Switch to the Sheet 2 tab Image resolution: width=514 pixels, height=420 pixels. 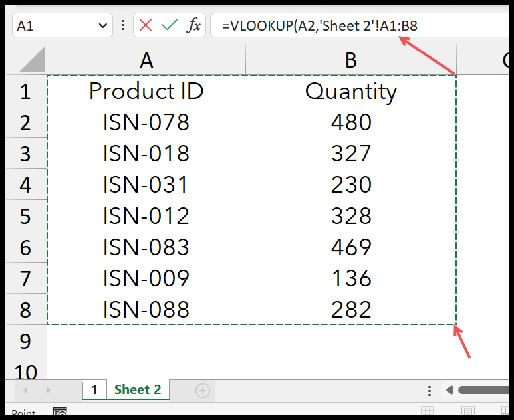coord(138,390)
